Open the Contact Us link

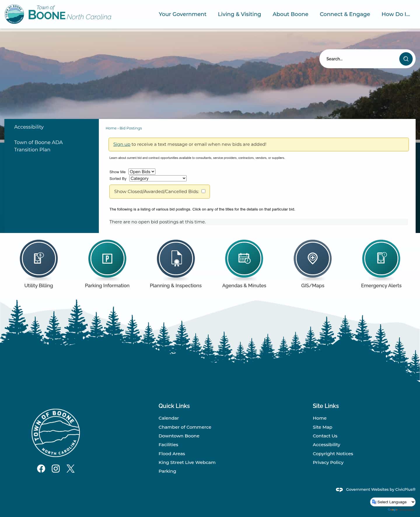pos(325,436)
